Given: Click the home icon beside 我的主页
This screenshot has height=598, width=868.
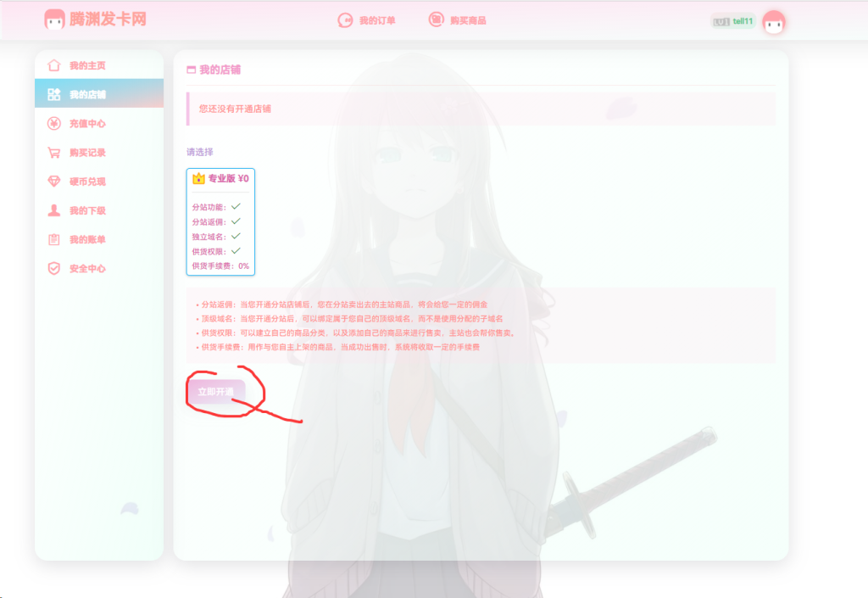Looking at the screenshot, I should (x=54, y=65).
